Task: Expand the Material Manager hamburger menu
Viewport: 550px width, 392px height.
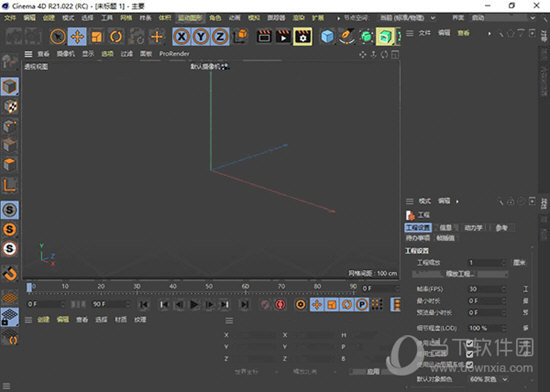Action: [28, 320]
